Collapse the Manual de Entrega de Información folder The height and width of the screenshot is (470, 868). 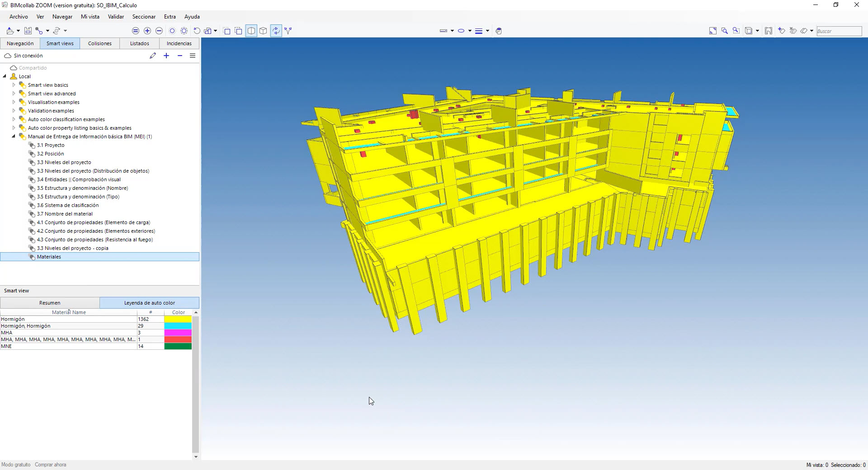point(14,136)
